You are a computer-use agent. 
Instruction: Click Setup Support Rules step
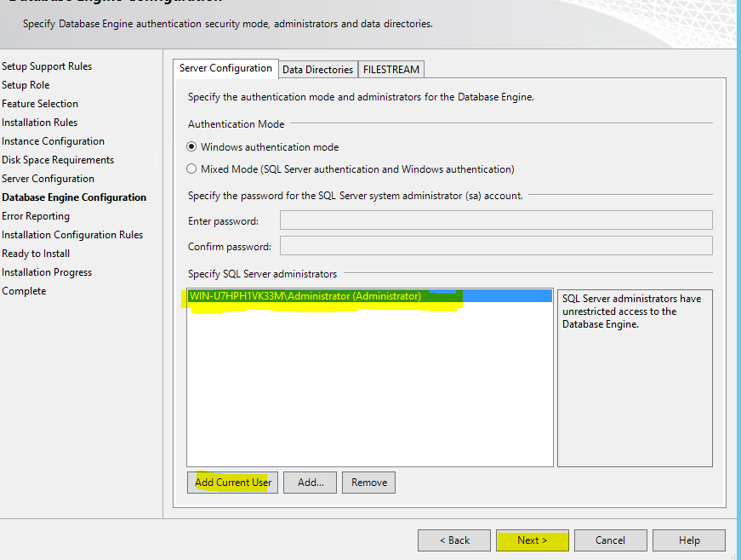pos(47,66)
